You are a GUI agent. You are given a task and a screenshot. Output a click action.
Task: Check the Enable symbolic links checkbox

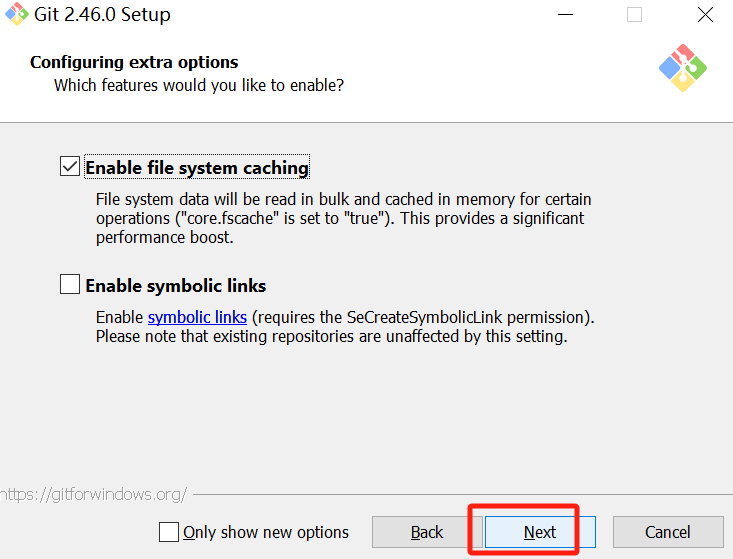coord(70,284)
